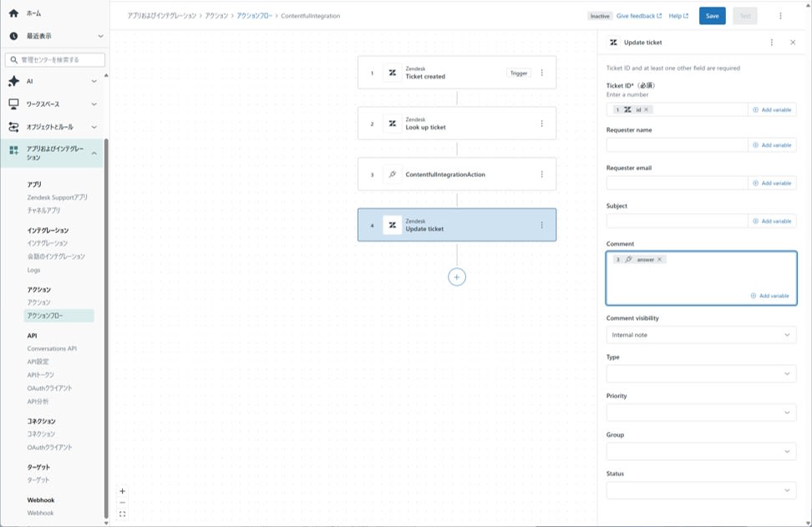Open the Comment visibility dropdown
812x527 pixels.
click(701, 335)
